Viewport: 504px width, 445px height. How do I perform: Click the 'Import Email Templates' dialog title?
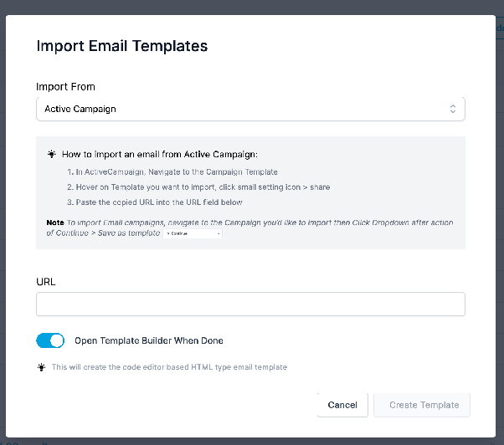tap(122, 46)
